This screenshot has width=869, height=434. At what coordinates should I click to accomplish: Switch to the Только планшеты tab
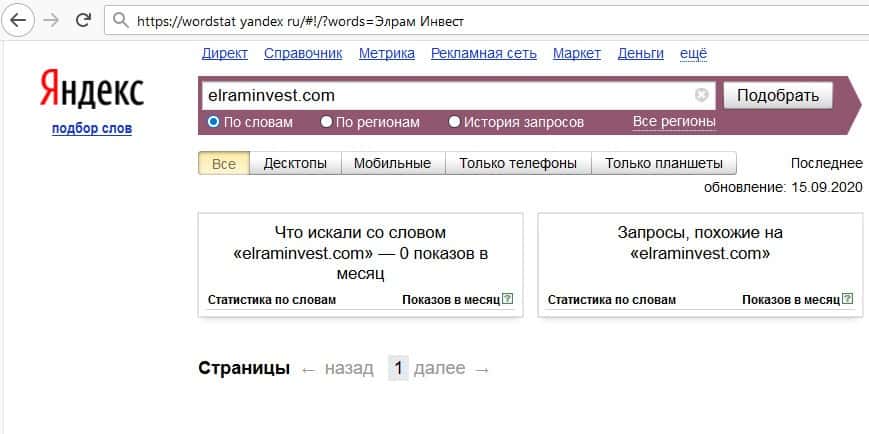(x=664, y=164)
